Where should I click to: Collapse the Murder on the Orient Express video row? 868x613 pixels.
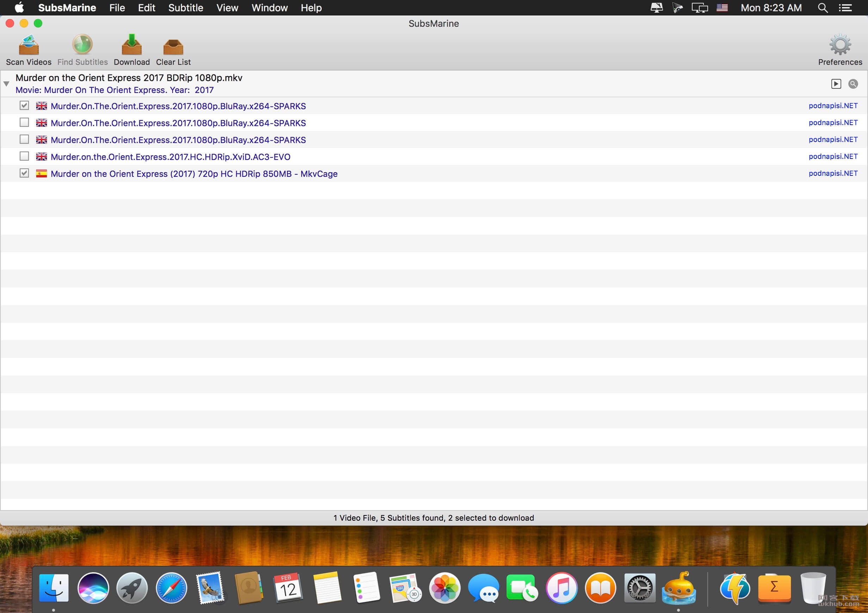pyautogui.click(x=6, y=83)
